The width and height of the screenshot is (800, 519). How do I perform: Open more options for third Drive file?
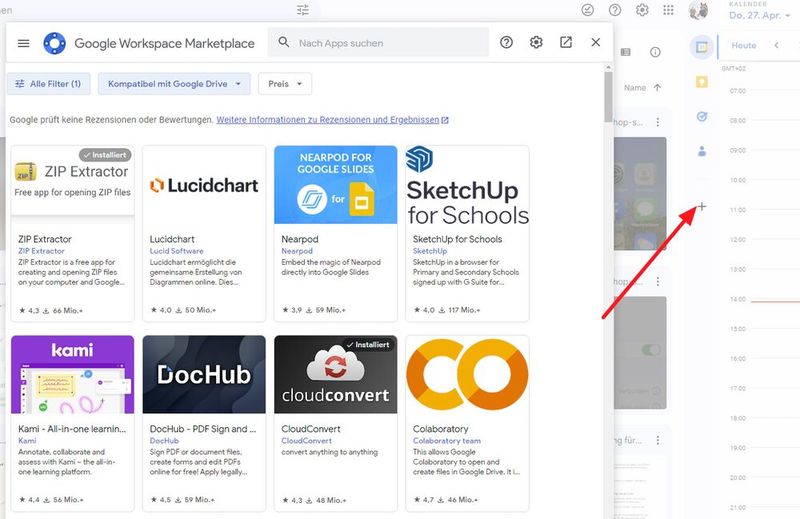[658, 440]
